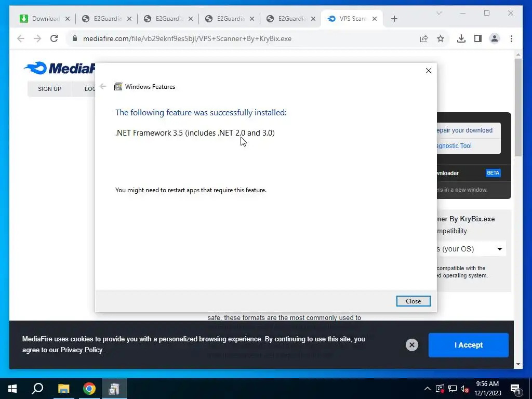Open Chrome tab search chevron
Image resolution: width=532 pixels, height=399 pixels.
coord(439,13)
